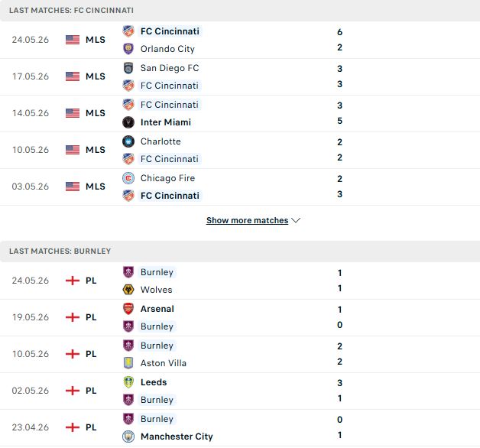Click chevron arrow next to Show more matches
The image size is (480, 448).
pos(296,220)
